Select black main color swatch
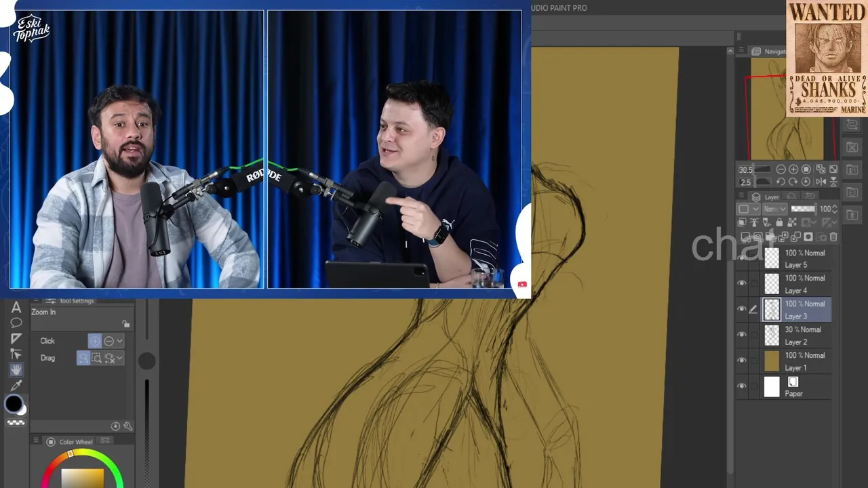868x488 pixels. pos(14,404)
